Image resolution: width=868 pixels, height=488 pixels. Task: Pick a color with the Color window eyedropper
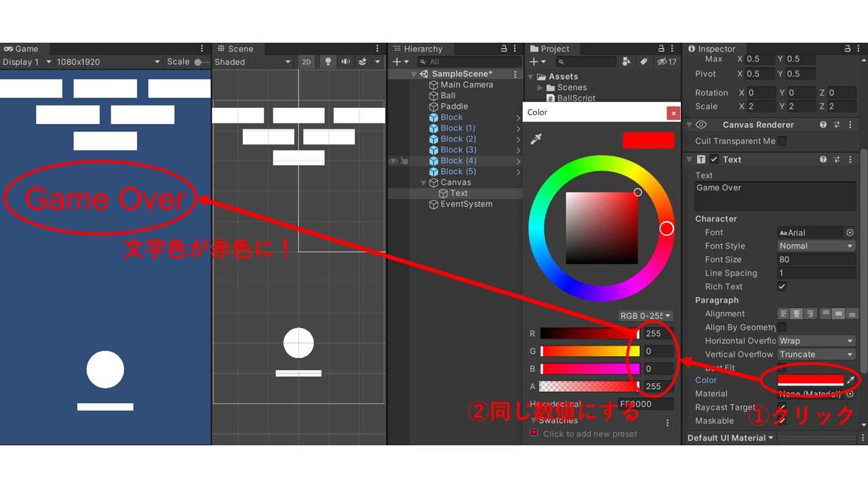click(536, 139)
